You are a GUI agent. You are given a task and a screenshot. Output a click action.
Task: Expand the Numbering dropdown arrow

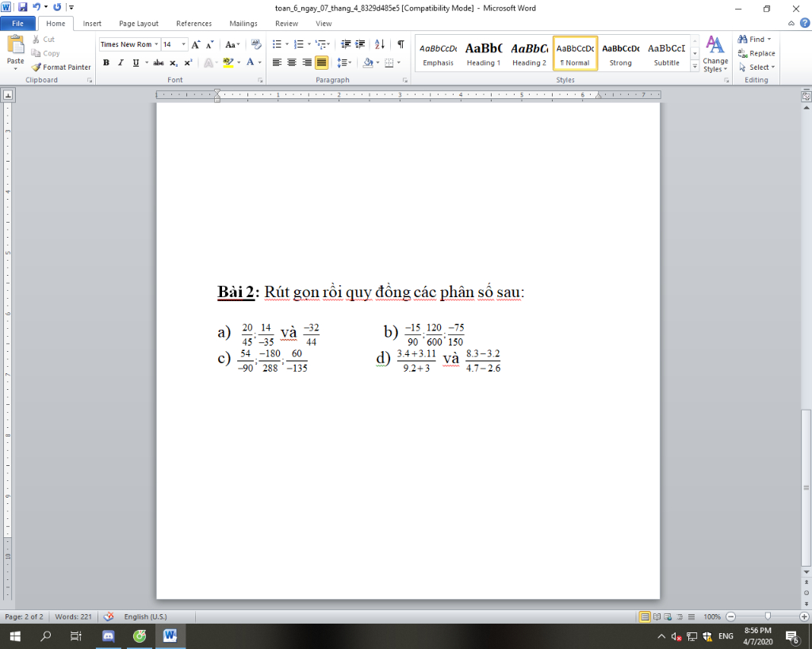[309, 44]
